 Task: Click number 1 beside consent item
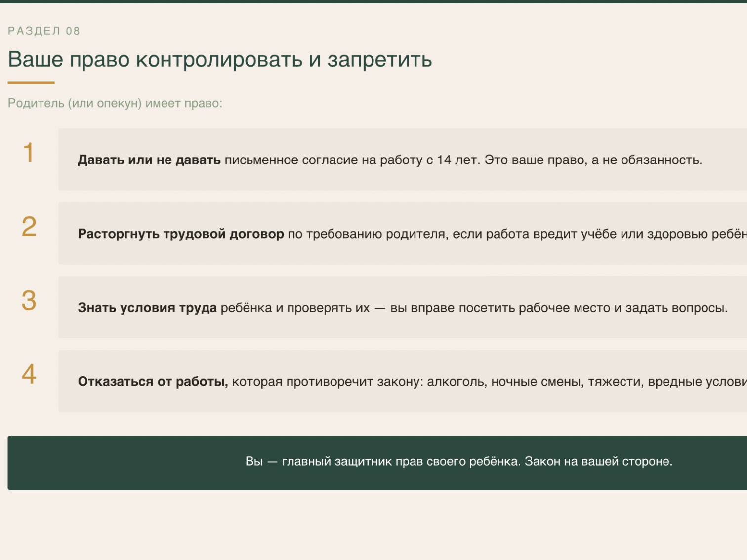coord(29,152)
